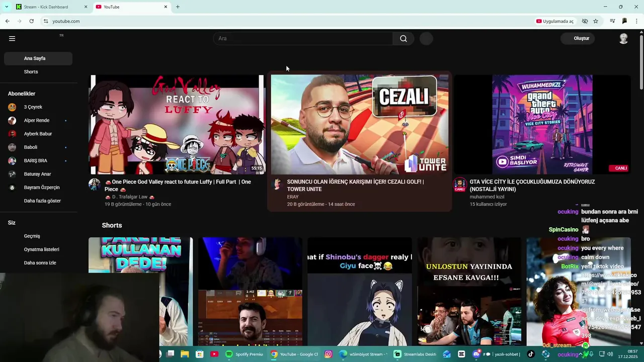Click D. Trafalgar Law channel avatar

pyautogui.click(x=95, y=184)
